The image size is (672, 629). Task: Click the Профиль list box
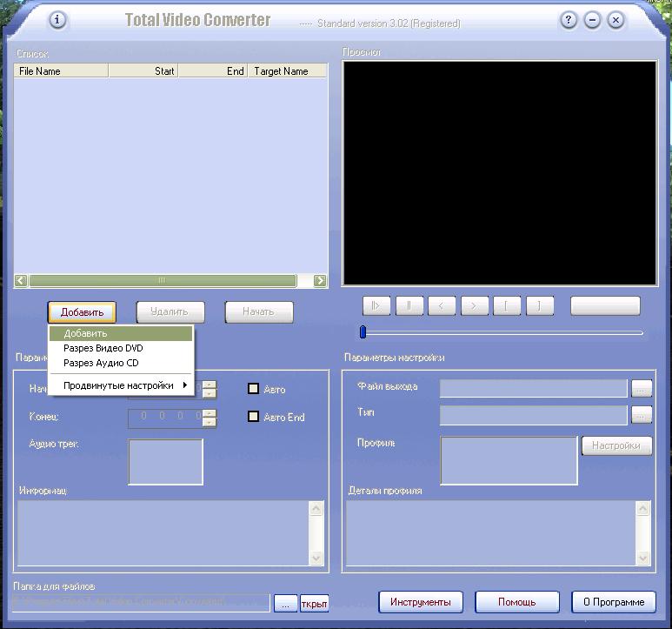509,461
